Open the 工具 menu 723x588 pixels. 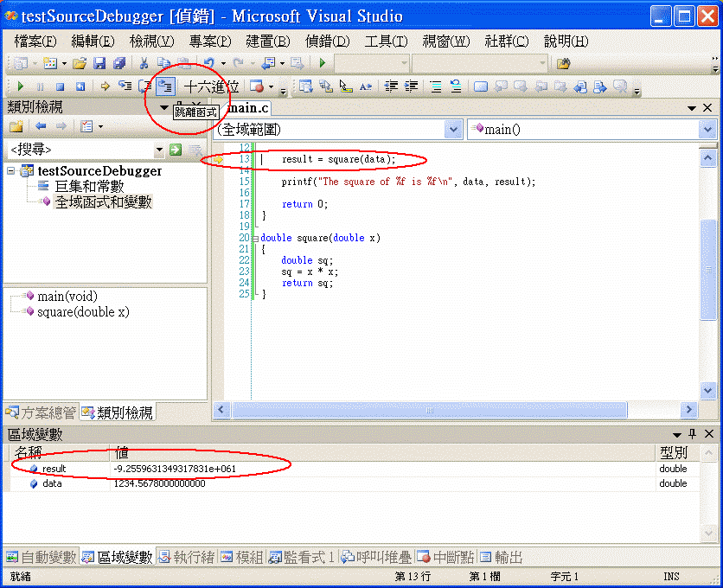click(x=386, y=42)
